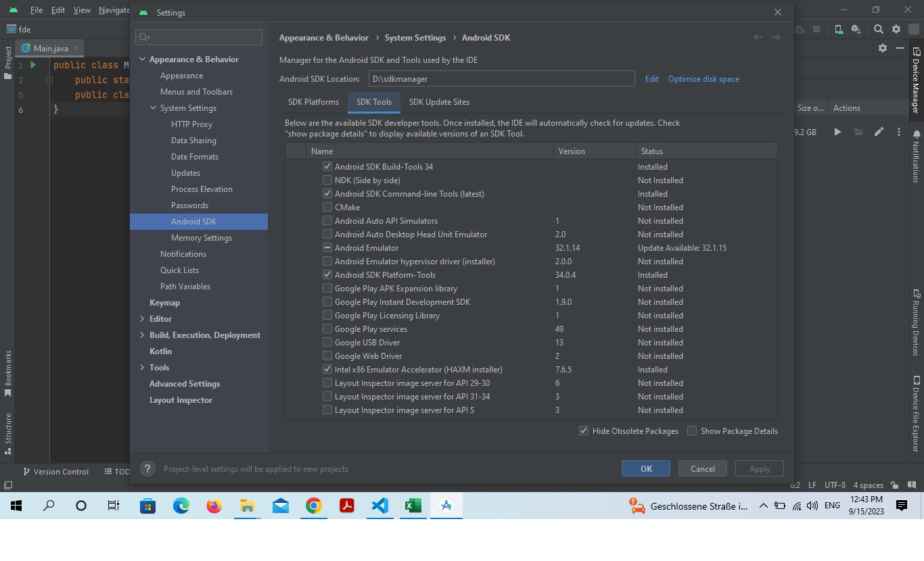Open LF line separator selector
This screenshot has height=561, width=924.
click(x=812, y=485)
